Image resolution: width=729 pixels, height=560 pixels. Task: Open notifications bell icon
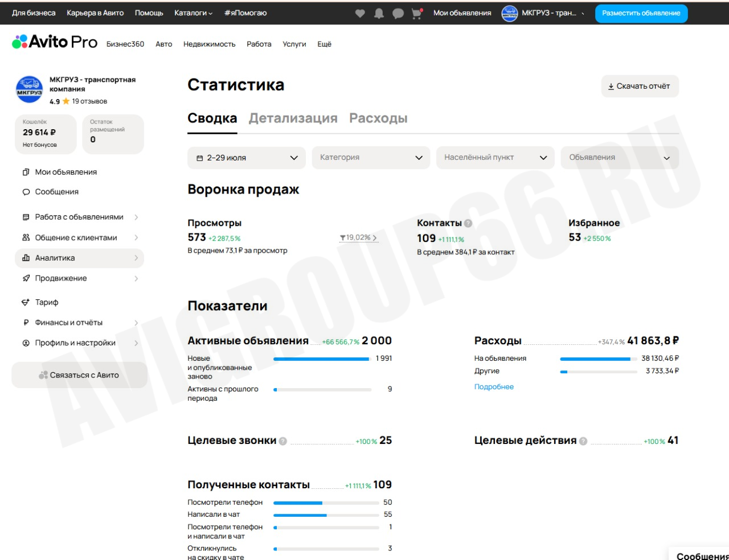[379, 13]
